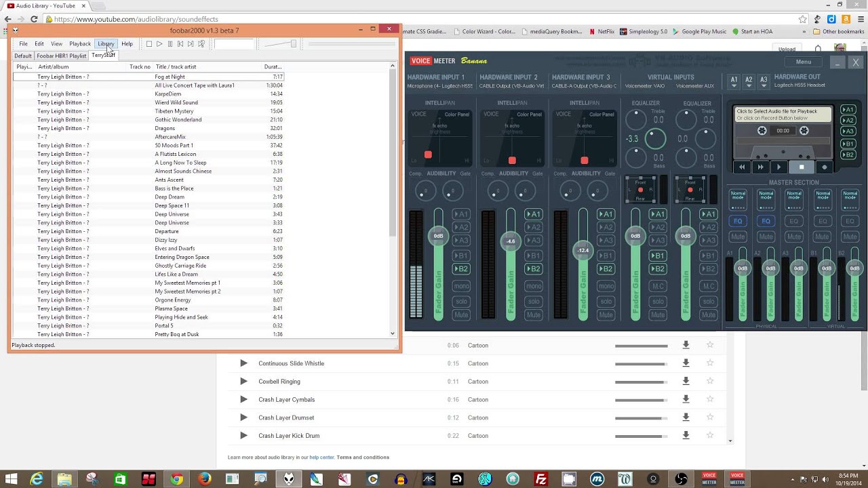Image resolution: width=868 pixels, height=488 pixels.
Task: Open the foobar2000 Playback menu
Action: point(80,44)
